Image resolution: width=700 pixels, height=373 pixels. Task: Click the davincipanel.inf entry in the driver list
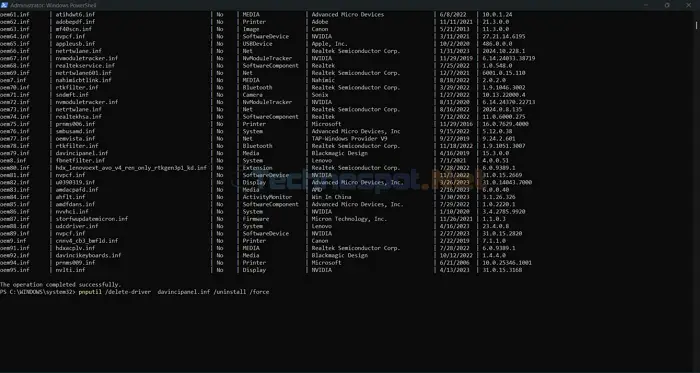coord(82,153)
